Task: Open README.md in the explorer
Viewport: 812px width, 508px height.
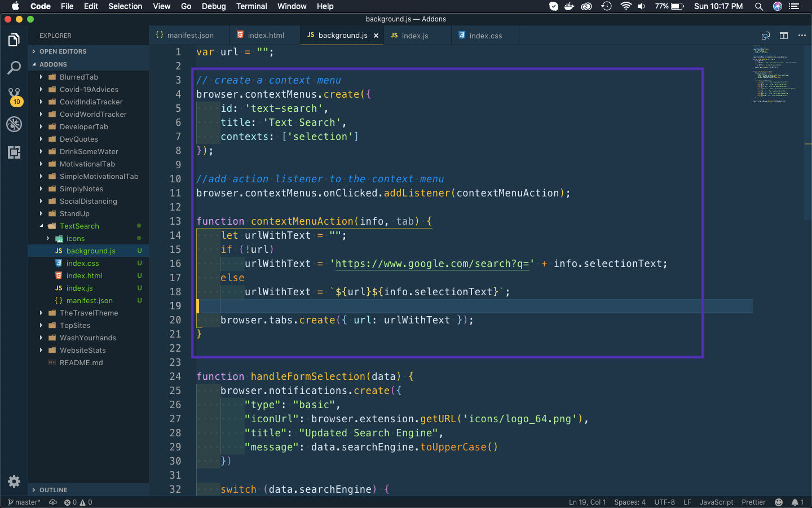Action: (89, 362)
